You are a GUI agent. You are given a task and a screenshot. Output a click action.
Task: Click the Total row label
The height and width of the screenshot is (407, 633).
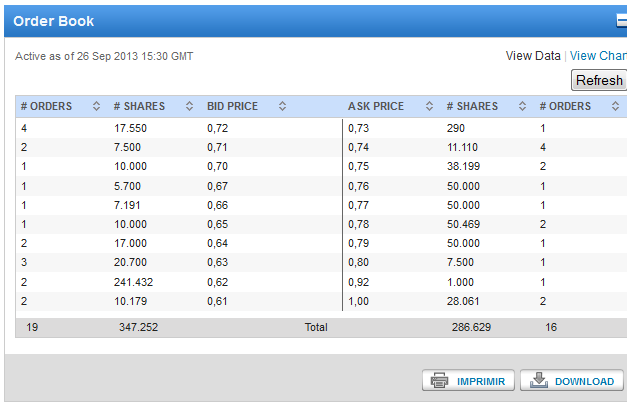click(x=316, y=327)
